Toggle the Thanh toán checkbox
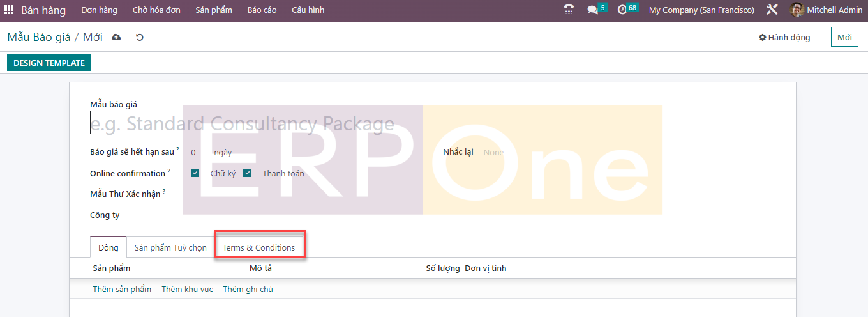 tap(248, 173)
